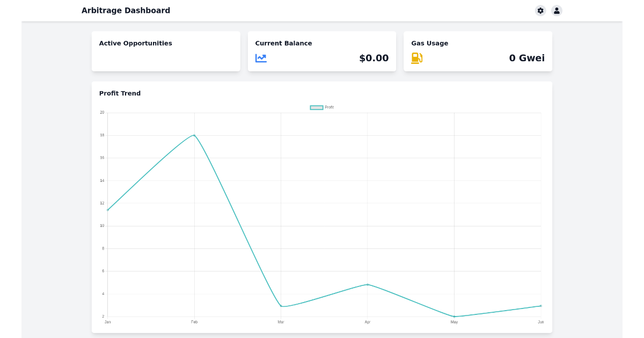Click the 0 Gwei gas reading
This screenshot has width=644, height=338.
[527, 58]
